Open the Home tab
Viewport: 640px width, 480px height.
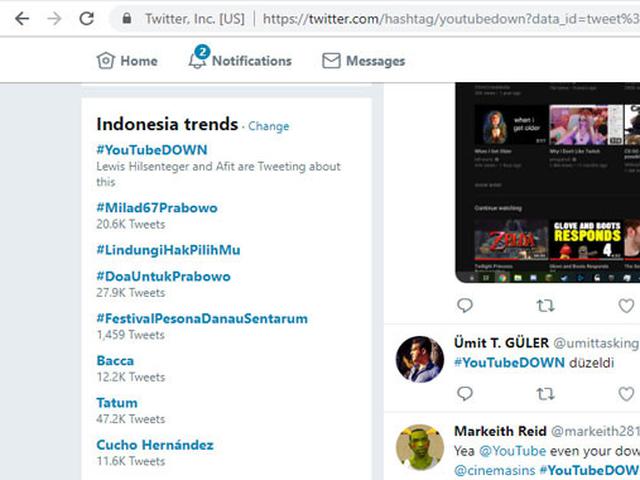pos(127,61)
